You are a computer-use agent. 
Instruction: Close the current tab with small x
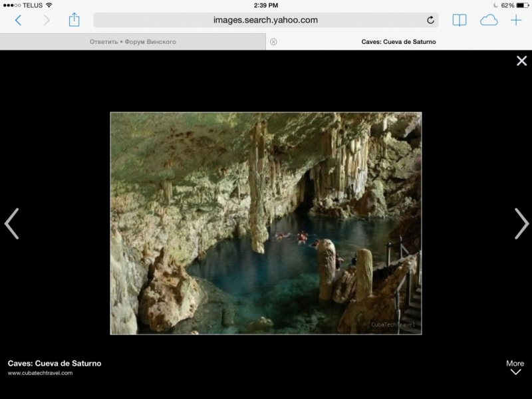tap(273, 42)
